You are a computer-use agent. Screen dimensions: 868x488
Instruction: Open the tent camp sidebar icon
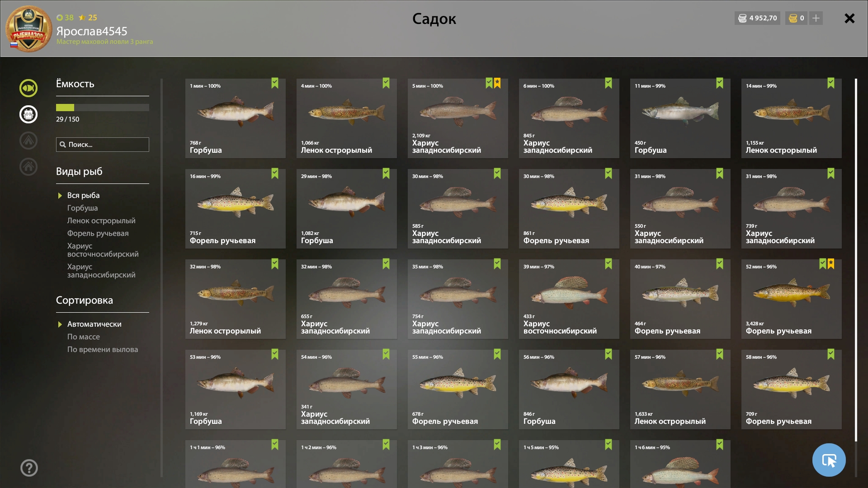coord(28,141)
